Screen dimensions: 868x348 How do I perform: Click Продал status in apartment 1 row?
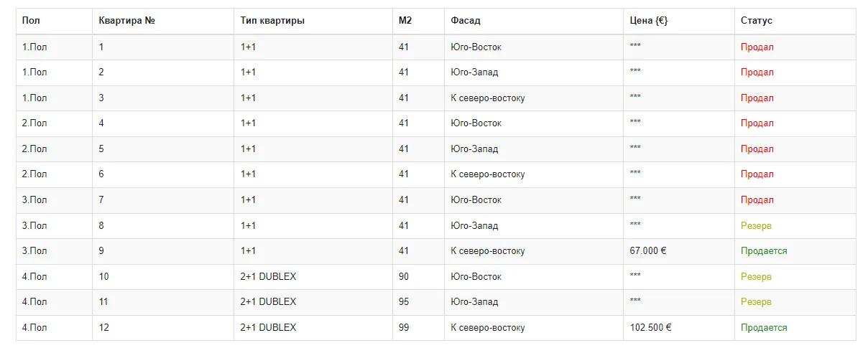757,47
